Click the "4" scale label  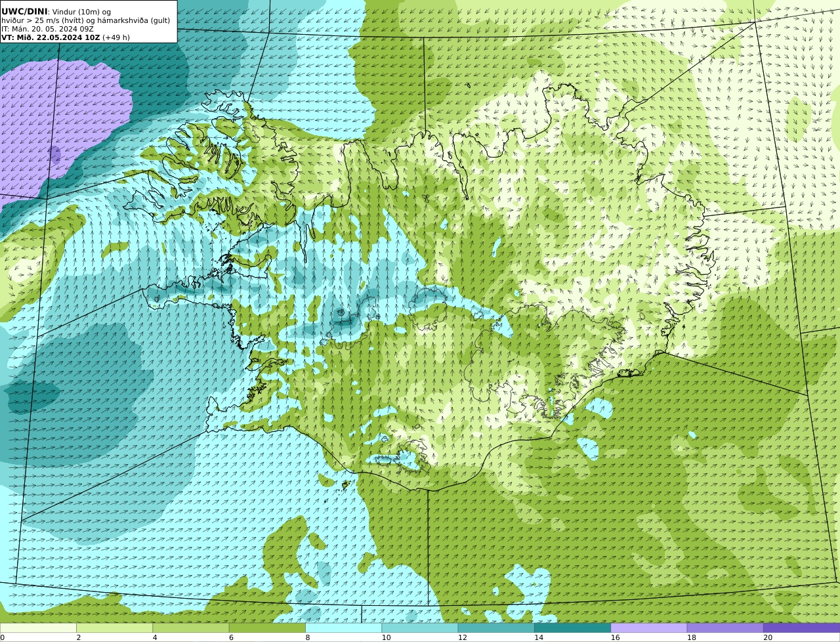coord(155,637)
